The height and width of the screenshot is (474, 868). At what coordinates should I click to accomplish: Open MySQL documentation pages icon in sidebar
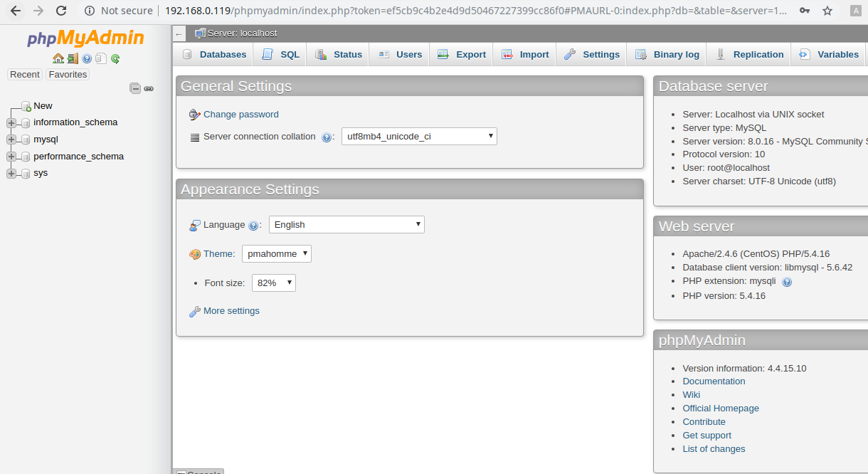click(101, 58)
